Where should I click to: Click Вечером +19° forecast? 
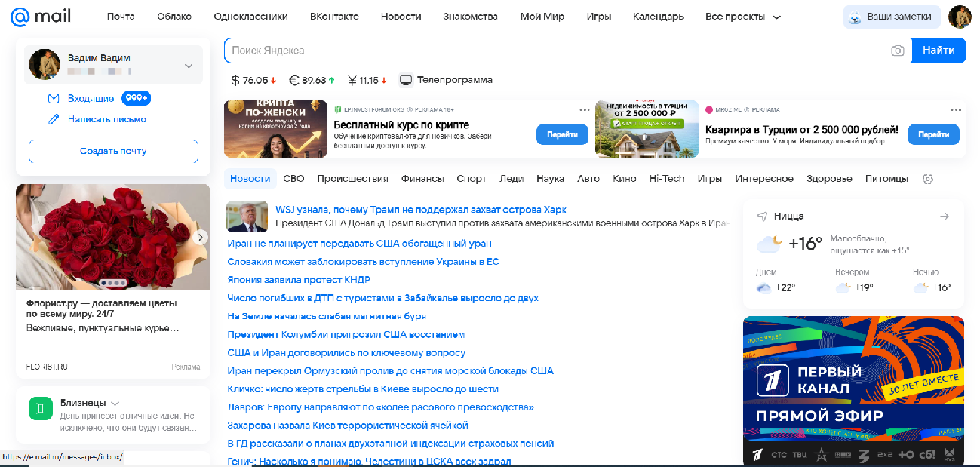point(854,281)
